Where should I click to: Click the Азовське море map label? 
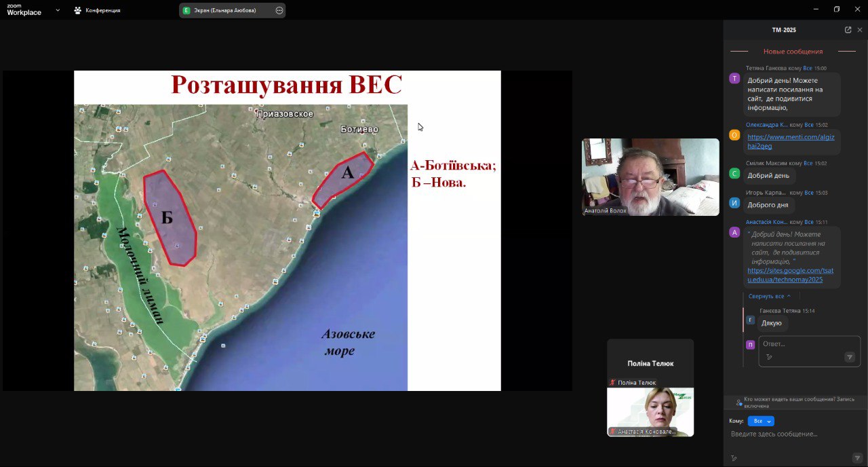[x=348, y=342]
